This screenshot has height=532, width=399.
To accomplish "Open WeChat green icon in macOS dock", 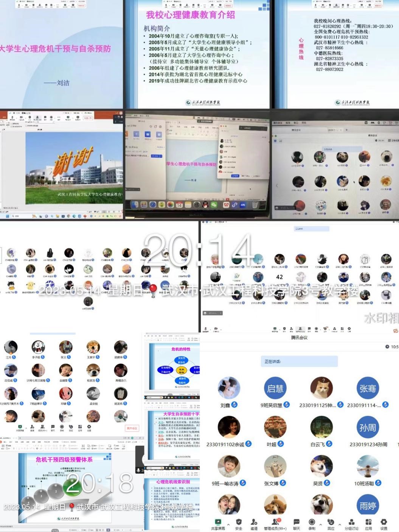I will (x=214, y=205).
